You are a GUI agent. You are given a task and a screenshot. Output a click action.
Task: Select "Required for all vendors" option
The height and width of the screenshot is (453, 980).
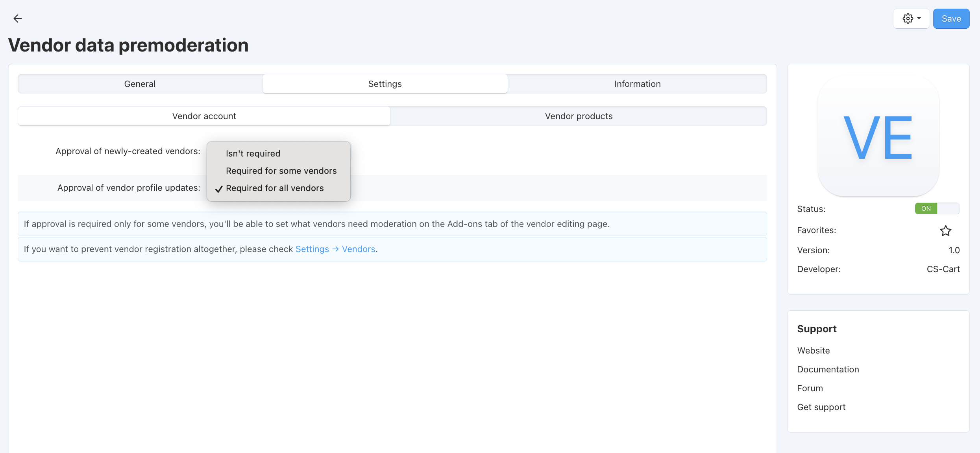279,188
